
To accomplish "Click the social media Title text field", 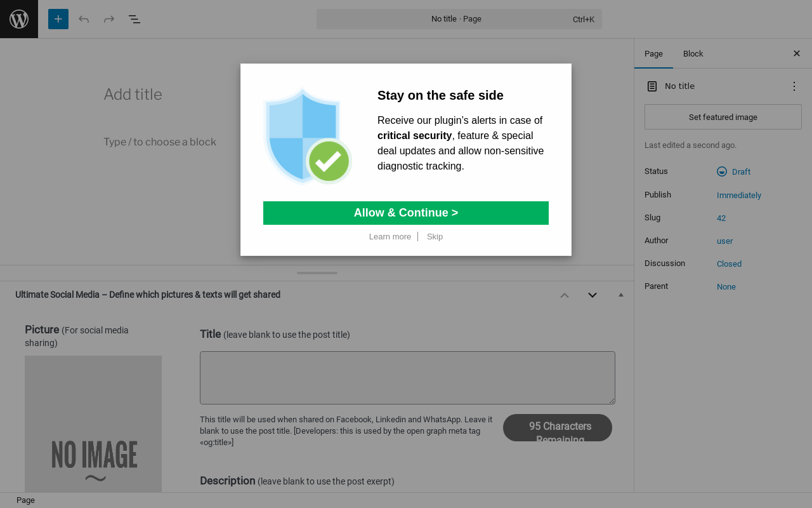I will tap(407, 378).
